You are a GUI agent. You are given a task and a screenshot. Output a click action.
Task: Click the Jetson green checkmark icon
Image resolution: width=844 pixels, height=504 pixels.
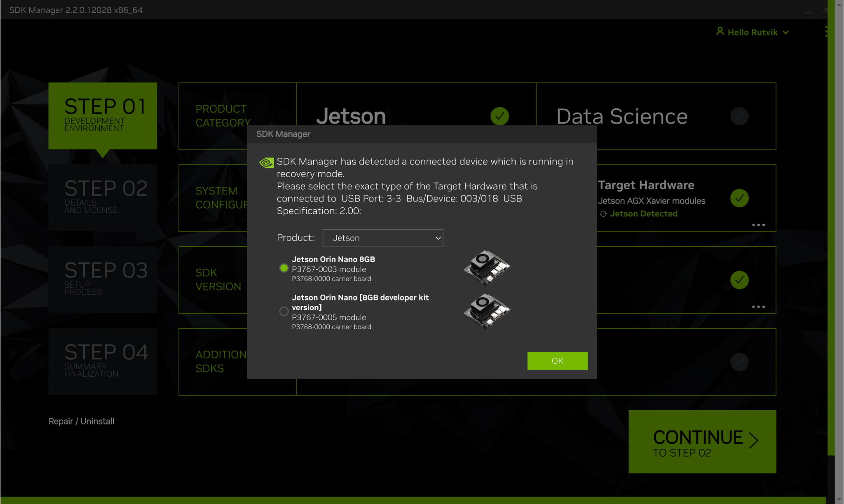499,116
